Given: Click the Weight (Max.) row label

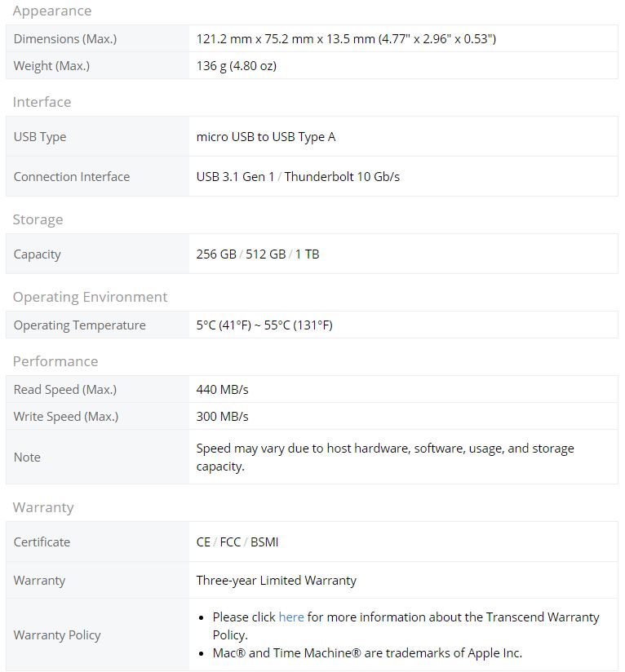Looking at the screenshot, I should (51, 65).
